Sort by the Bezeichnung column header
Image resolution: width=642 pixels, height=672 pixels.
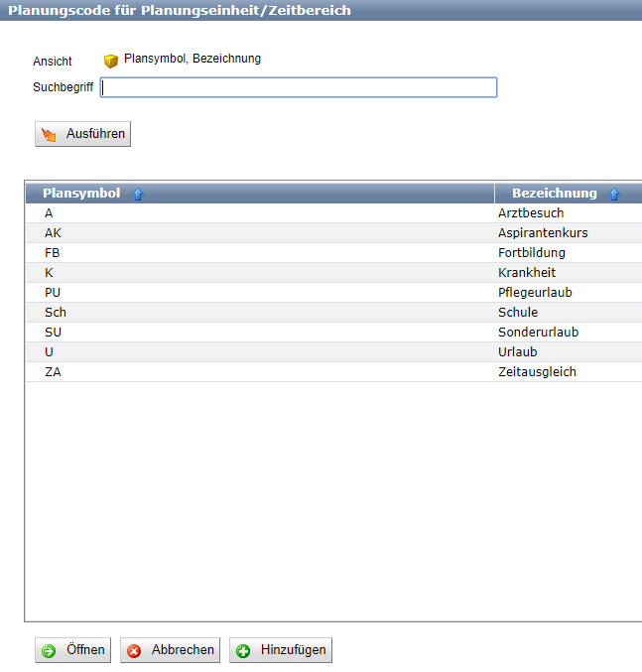point(554,194)
